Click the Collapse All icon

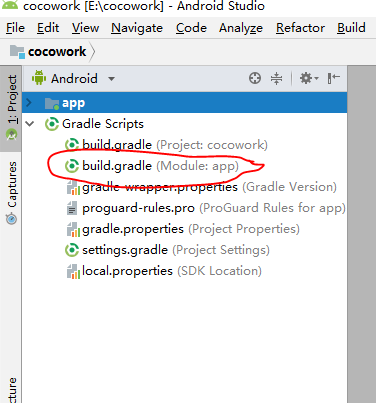click(x=276, y=78)
